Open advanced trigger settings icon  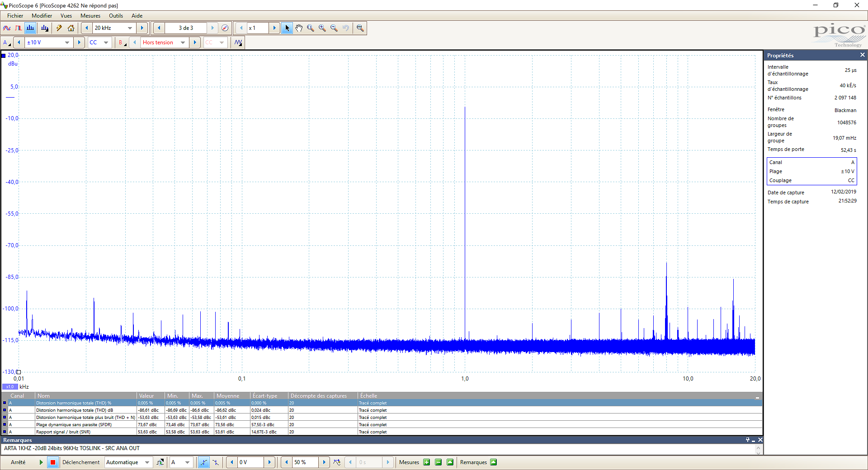pos(160,462)
